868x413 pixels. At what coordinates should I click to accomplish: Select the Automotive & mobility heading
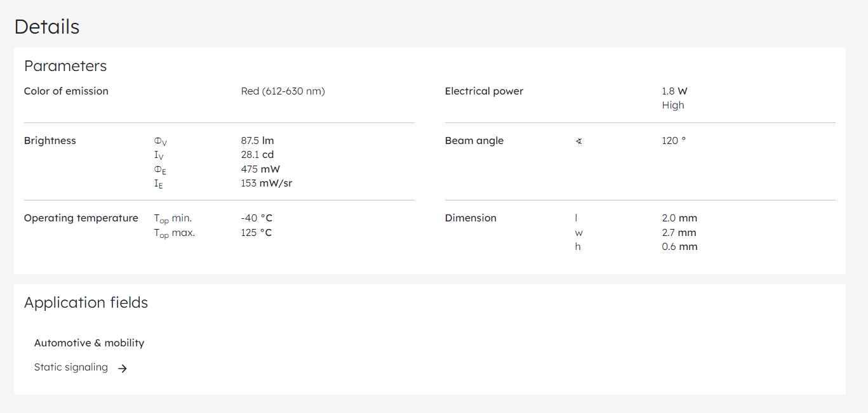click(x=90, y=343)
